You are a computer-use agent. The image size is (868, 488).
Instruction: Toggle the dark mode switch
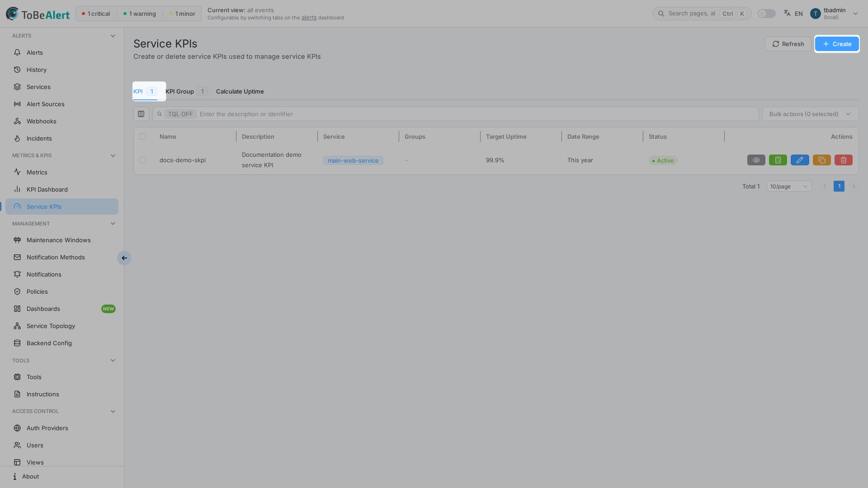766,14
